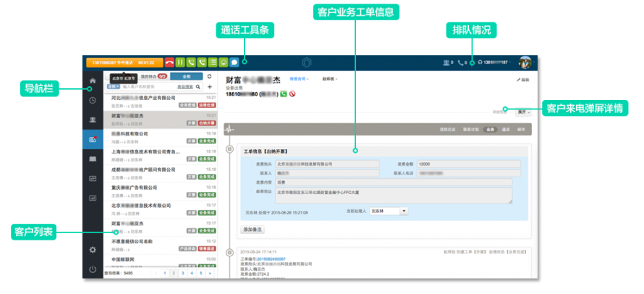Go to page 5 of customer list
Screen dimensions: 644x294
tap(201, 272)
